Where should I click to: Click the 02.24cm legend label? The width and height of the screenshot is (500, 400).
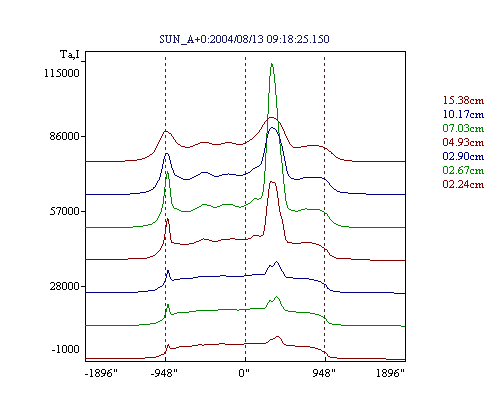click(463, 184)
